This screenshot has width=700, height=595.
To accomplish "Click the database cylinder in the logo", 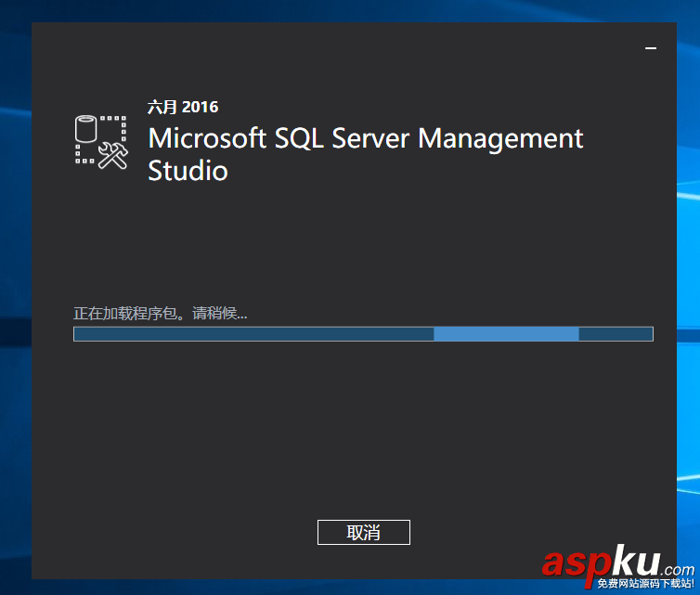I will tap(86, 127).
